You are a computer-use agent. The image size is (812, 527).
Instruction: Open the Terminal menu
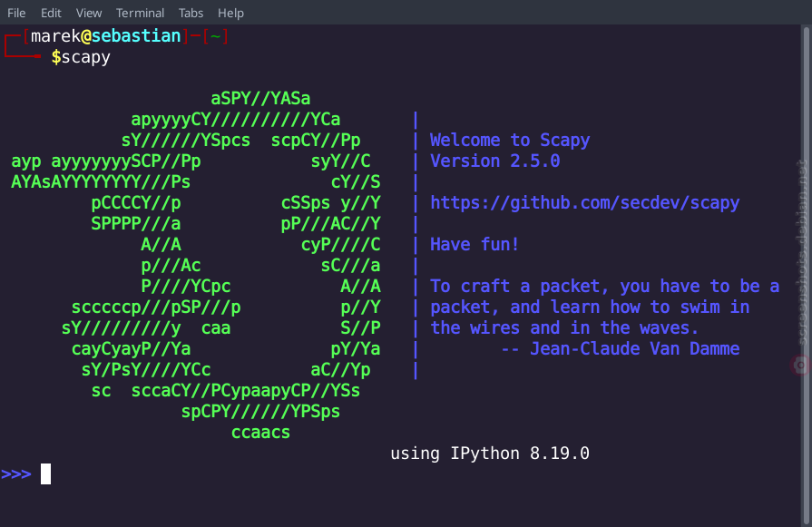140,13
